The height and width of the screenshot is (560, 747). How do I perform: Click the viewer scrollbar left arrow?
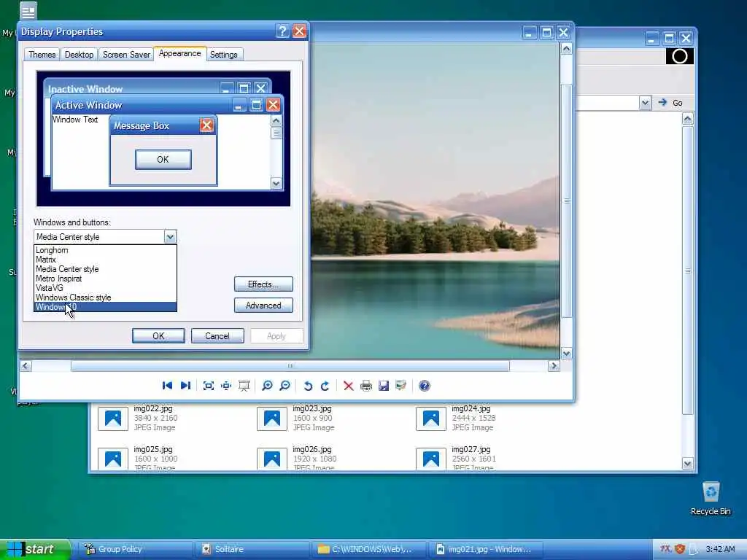coord(26,366)
